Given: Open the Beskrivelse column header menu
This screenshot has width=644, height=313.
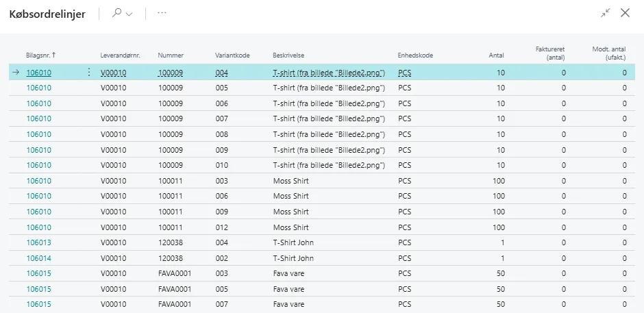Looking at the screenshot, I should point(289,55).
